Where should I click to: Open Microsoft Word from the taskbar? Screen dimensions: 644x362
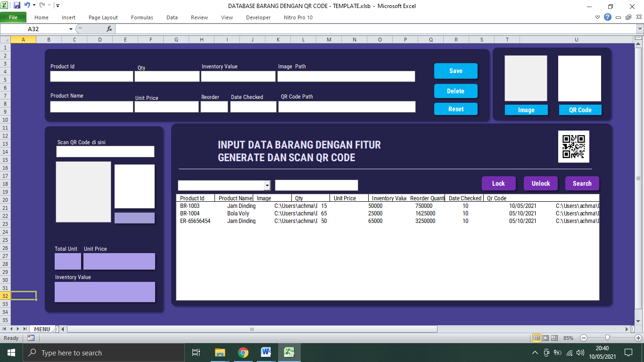point(266,352)
